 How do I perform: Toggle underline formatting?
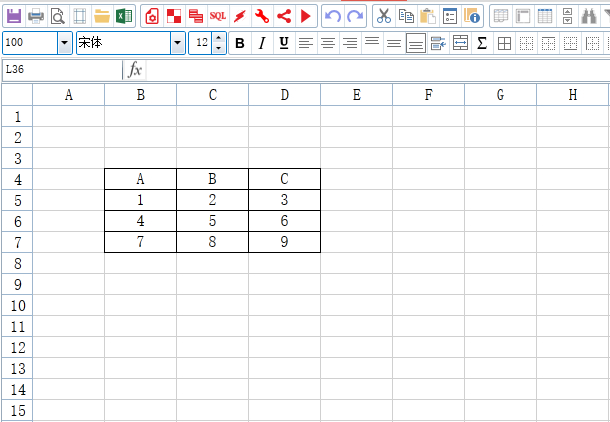[x=284, y=43]
